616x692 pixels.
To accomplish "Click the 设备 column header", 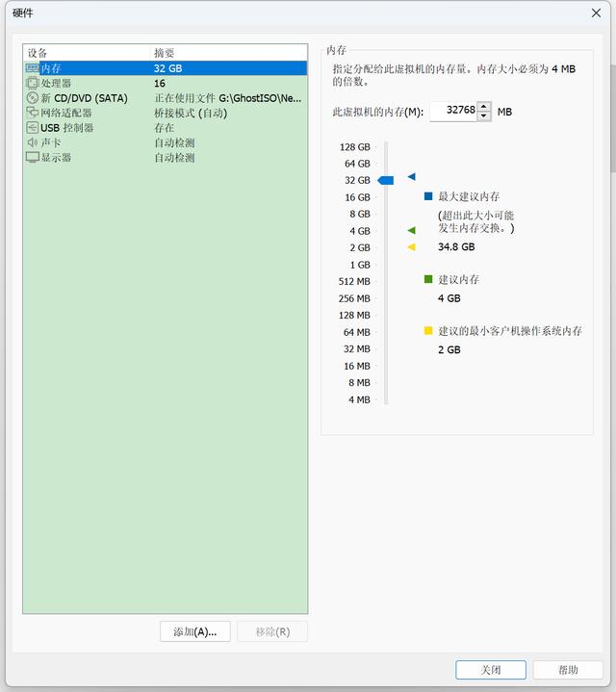I will coord(87,53).
